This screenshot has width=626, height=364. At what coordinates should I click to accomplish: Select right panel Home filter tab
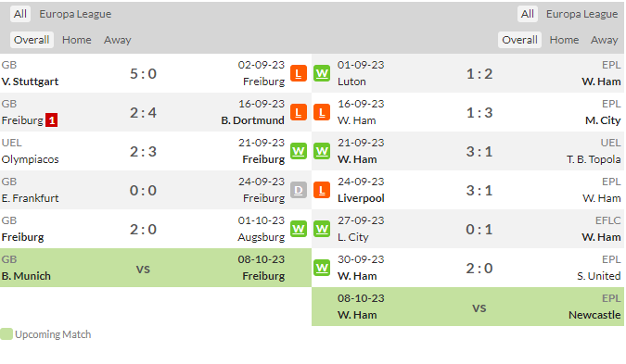tap(564, 40)
